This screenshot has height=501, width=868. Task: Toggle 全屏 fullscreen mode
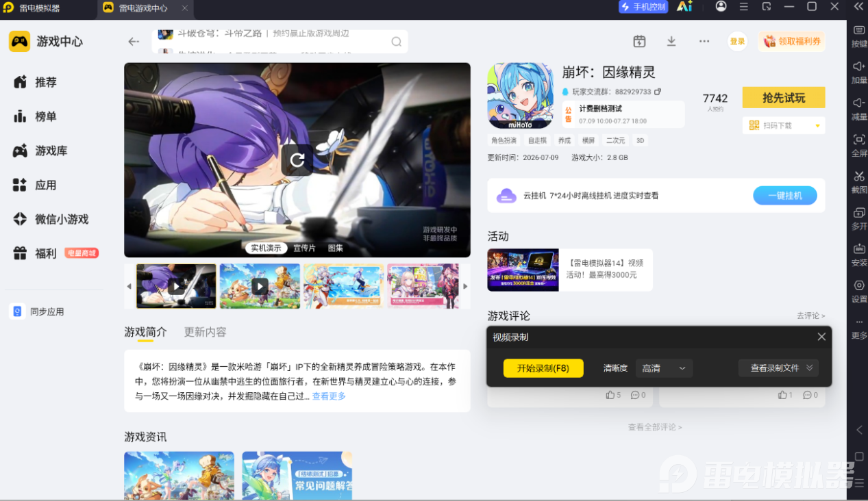(x=859, y=145)
